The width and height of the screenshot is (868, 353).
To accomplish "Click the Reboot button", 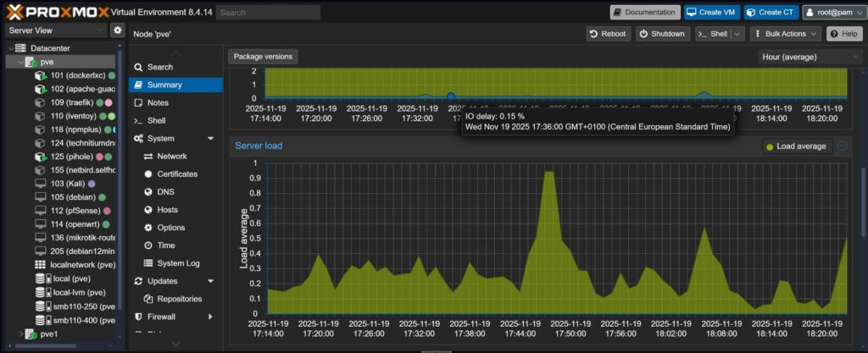I will 608,34.
